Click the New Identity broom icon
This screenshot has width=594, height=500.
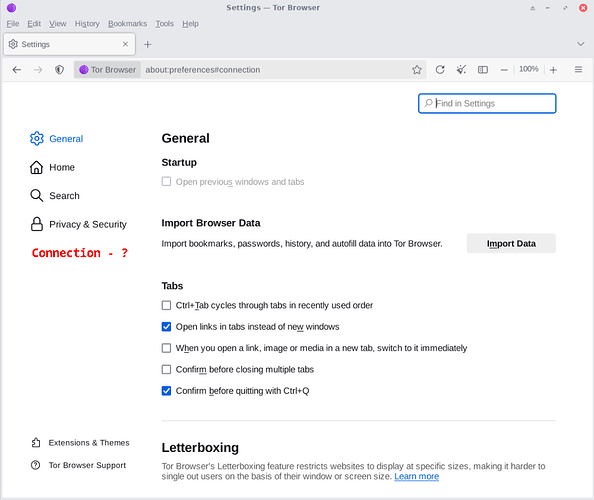461,70
